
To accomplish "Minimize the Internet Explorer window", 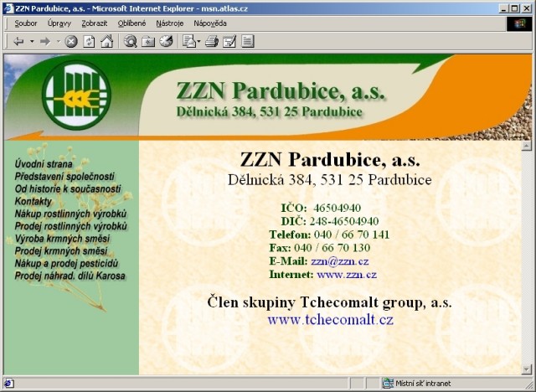I will click(503, 8).
